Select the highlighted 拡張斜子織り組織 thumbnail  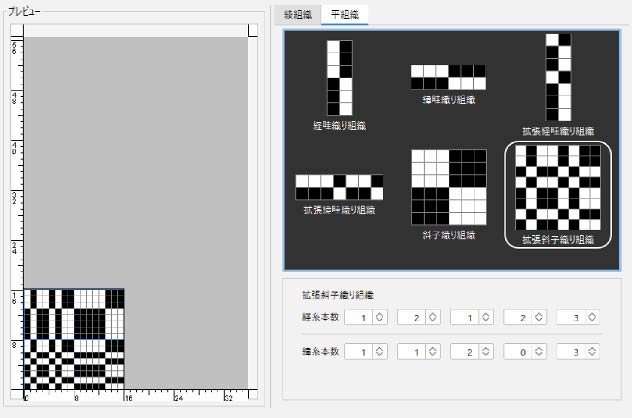click(x=558, y=195)
